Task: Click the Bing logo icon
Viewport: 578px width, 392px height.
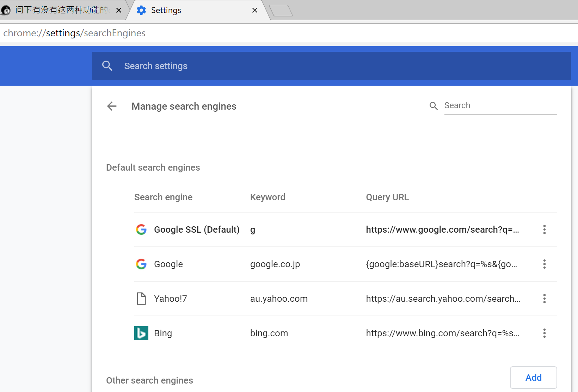Action: [141, 333]
